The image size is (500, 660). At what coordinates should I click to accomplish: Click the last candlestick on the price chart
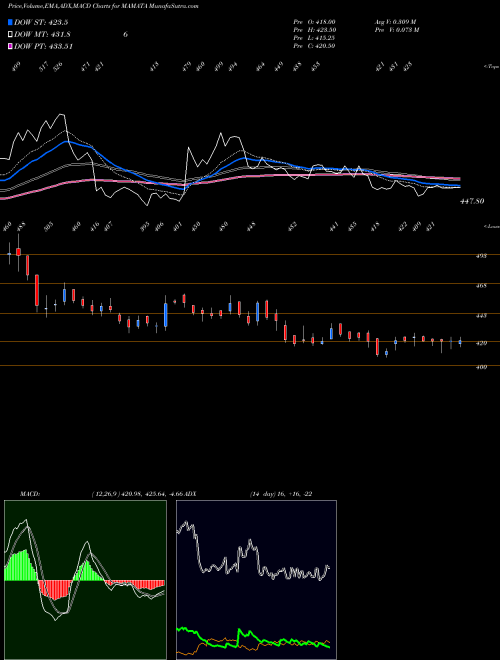(x=460, y=342)
